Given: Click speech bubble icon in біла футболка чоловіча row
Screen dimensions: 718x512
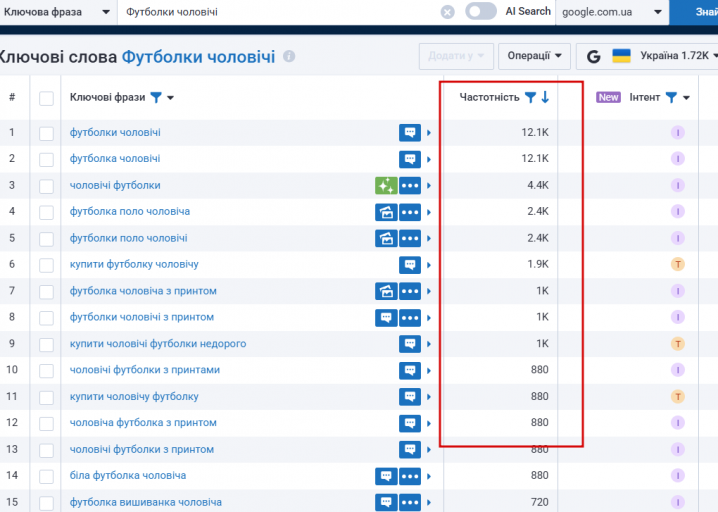Looking at the screenshot, I should pyautogui.click(x=386, y=476).
